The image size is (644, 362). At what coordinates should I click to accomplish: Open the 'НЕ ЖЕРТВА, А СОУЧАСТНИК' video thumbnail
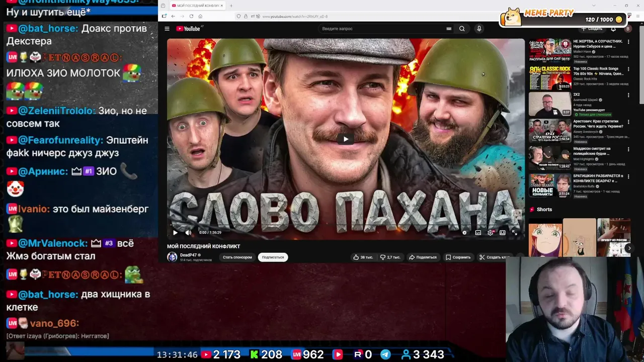550,50
